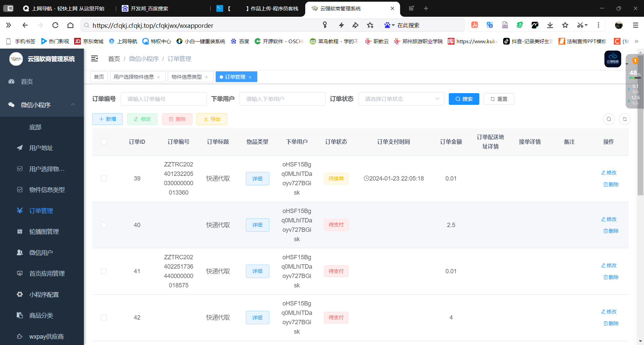
Task: Refresh the table with the circular refresh icon
Action: click(x=625, y=119)
